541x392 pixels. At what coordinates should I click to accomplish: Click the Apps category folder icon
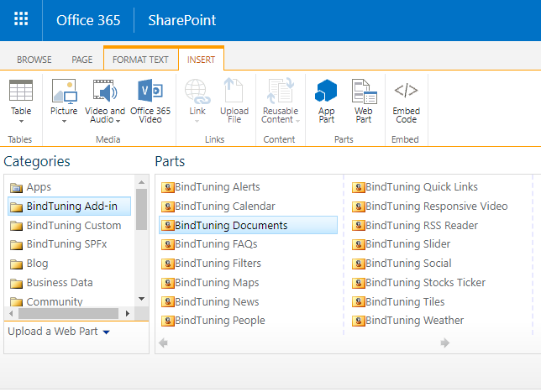(16, 187)
